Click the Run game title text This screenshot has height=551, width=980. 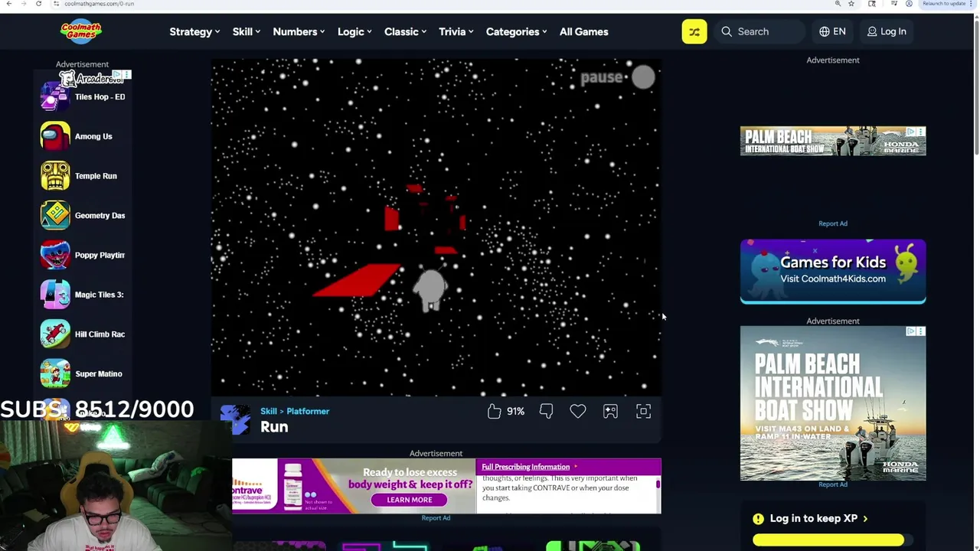pyautogui.click(x=274, y=427)
